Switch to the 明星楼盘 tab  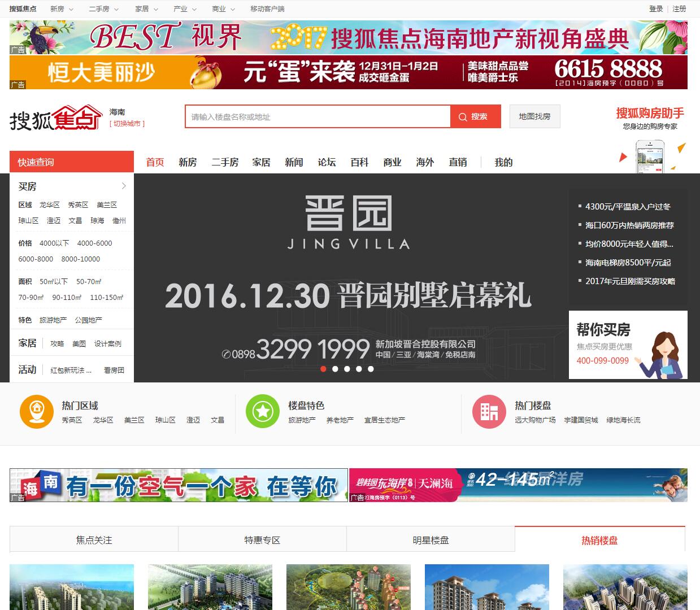(x=431, y=540)
